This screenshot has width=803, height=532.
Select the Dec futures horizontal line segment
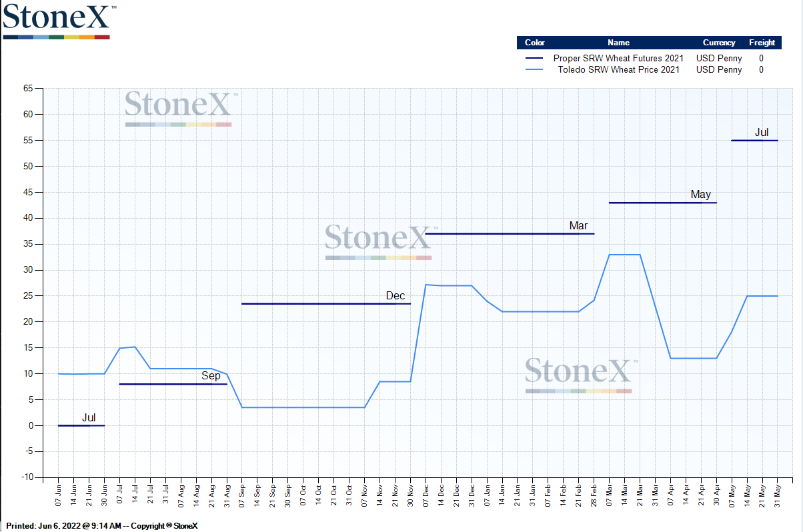coord(326,304)
